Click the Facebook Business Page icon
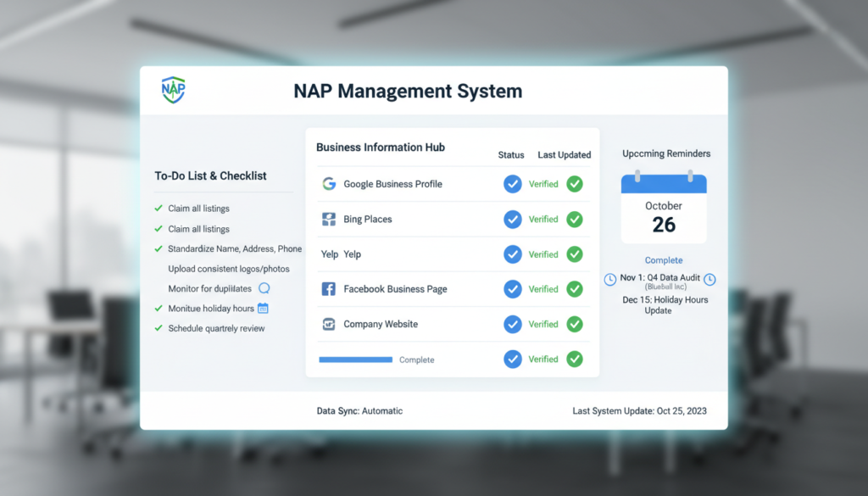868x496 pixels. click(x=330, y=288)
